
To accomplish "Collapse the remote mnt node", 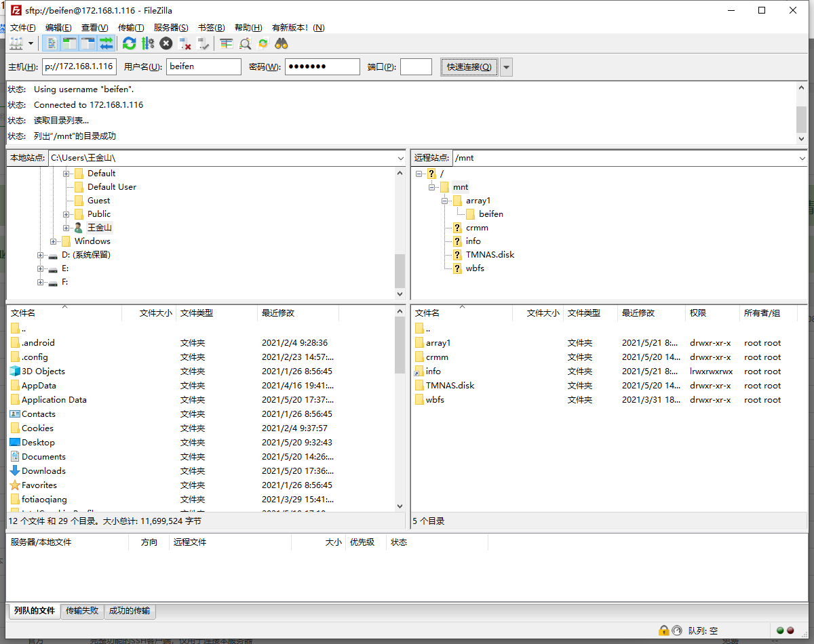I will click(x=431, y=187).
